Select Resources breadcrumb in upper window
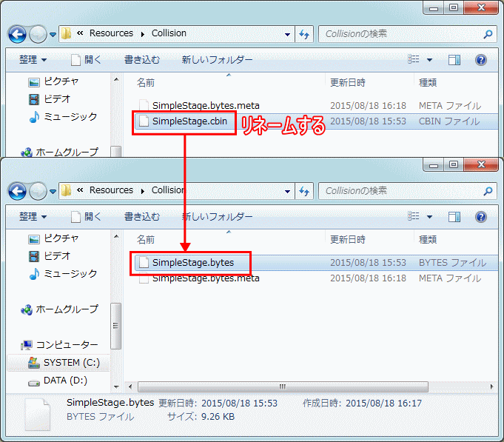504x442 pixels. [111, 33]
